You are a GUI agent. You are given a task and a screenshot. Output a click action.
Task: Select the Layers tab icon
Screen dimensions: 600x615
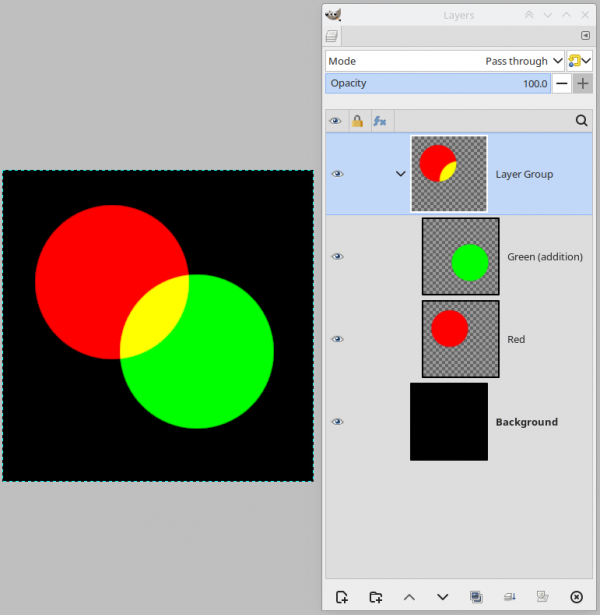point(332,36)
